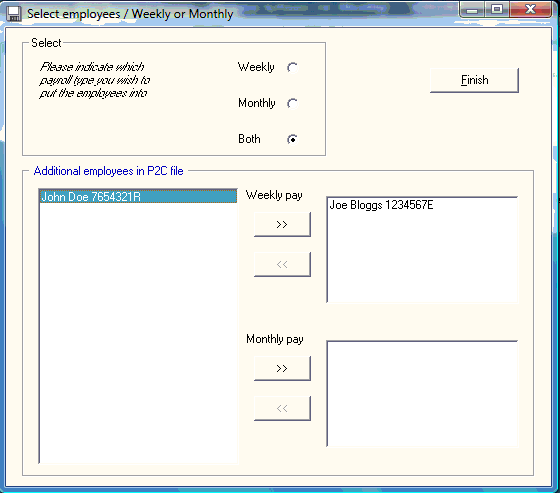The height and width of the screenshot is (493, 560).
Task: Select the Weekly radio button
Action: point(292,68)
